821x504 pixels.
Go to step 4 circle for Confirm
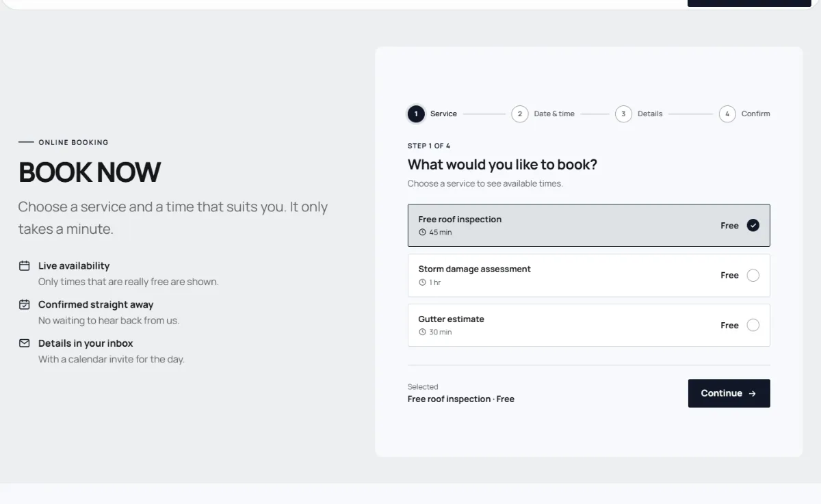(727, 114)
